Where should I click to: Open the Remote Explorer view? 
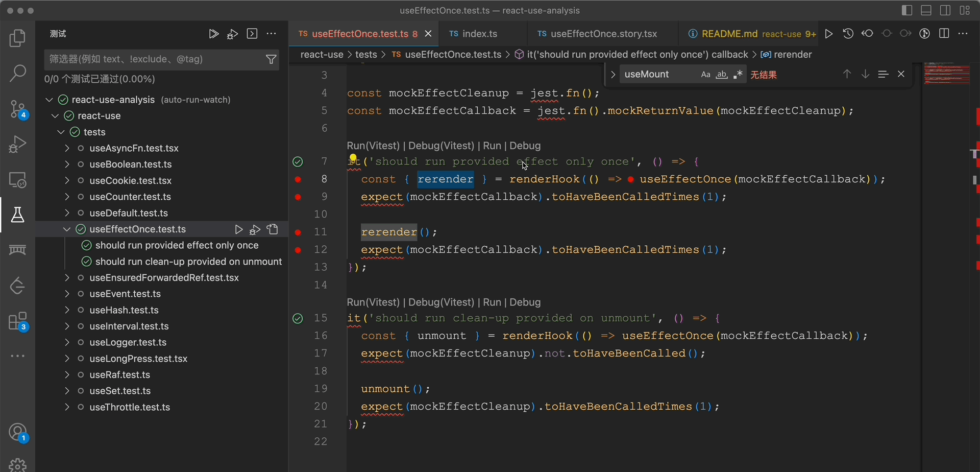coord(18,180)
